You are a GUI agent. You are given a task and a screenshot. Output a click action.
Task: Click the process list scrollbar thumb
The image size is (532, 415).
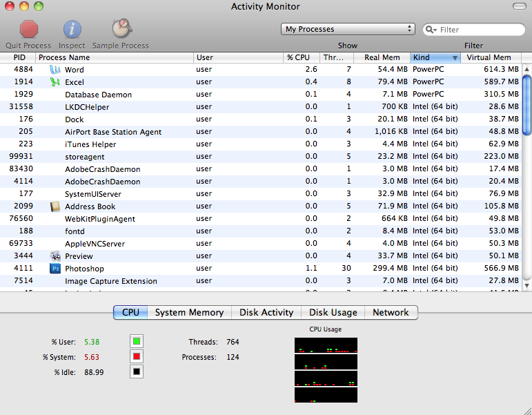click(526, 104)
